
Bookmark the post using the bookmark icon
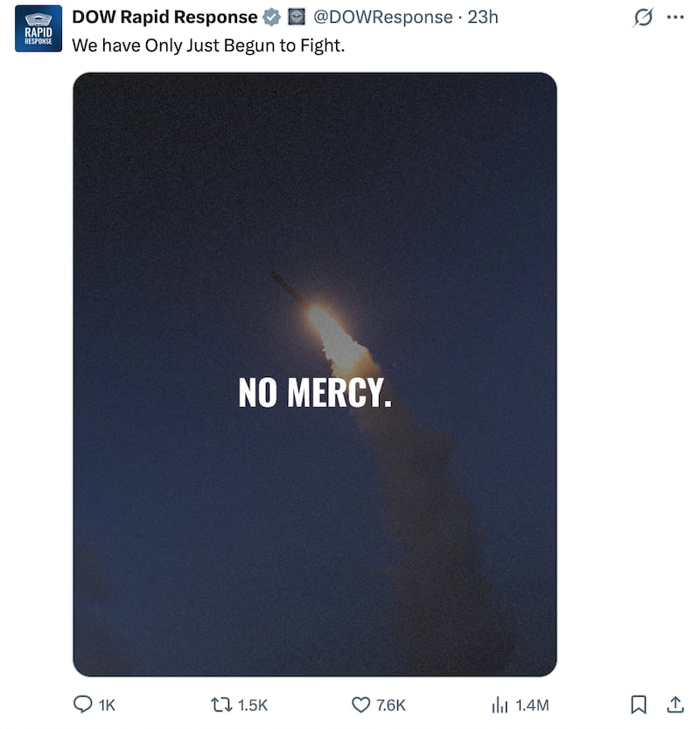tap(638, 704)
